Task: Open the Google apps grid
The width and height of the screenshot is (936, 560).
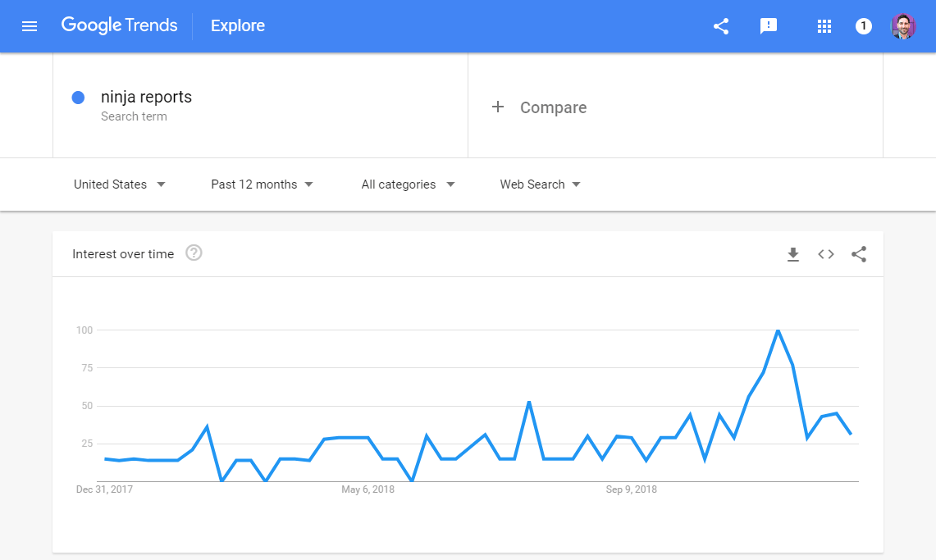Action: pyautogui.click(x=824, y=26)
